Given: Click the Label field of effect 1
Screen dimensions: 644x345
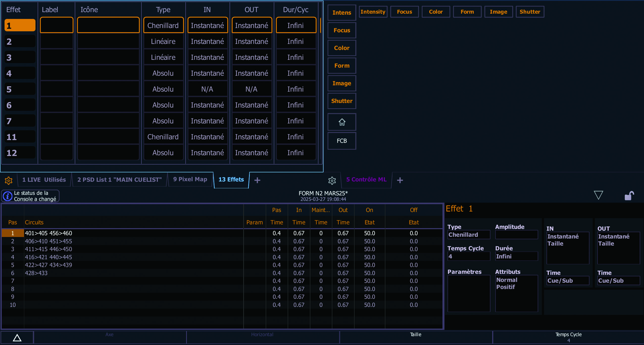Looking at the screenshot, I should [x=57, y=25].
